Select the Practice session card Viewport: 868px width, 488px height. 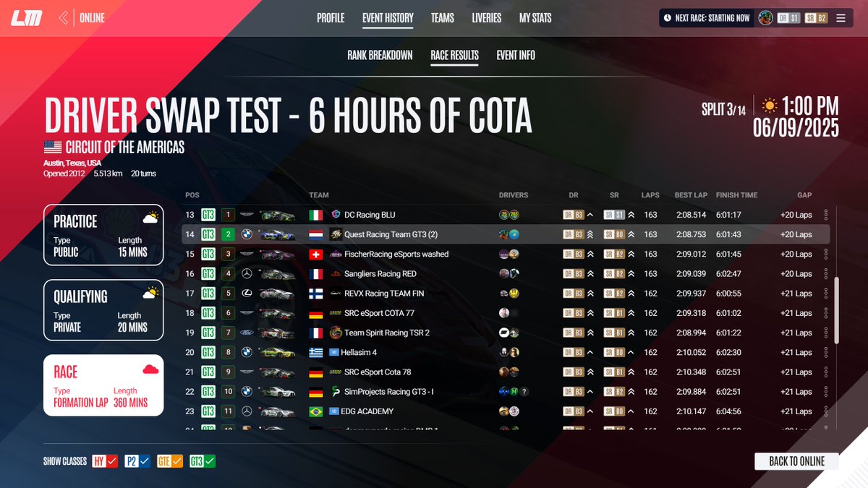[x=103, y=235]
